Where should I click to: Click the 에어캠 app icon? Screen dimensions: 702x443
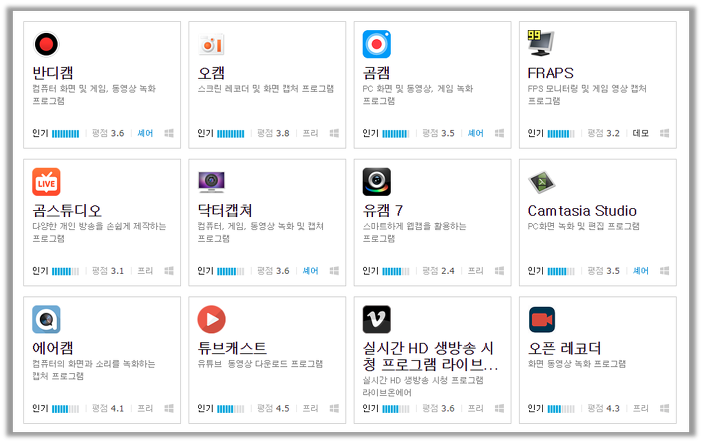[x=46, y=319]
